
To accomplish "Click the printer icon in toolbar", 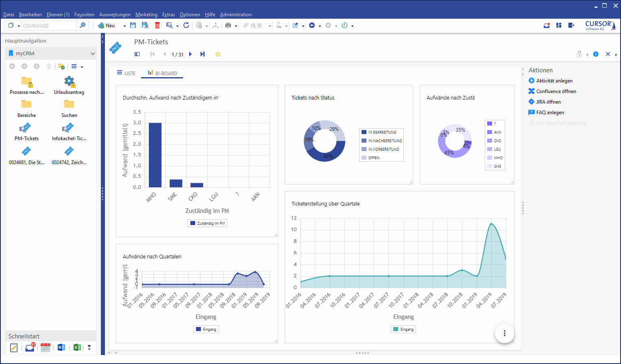I will coord(228,25).
